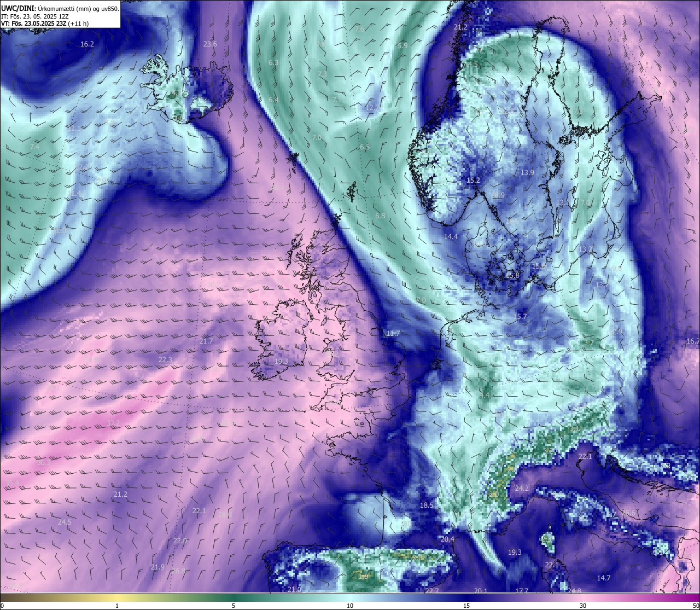700x610 pixels.
Task: Click the legend tick label 30
Action: click(583, 605)
